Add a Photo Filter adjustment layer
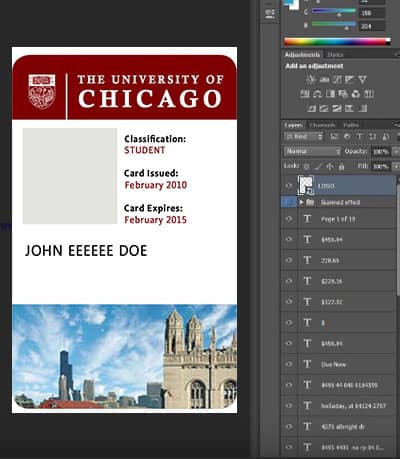This screenshot has width=400, height=459. 343,94
